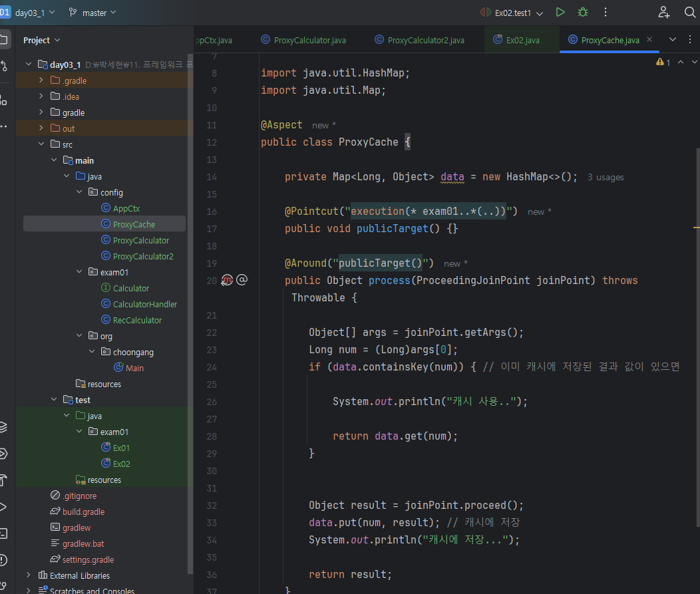The height and width of the screenshot is (594, 700).
Task: Open more tool windows ellipsis on left stripe
Action: coord(3,126)
